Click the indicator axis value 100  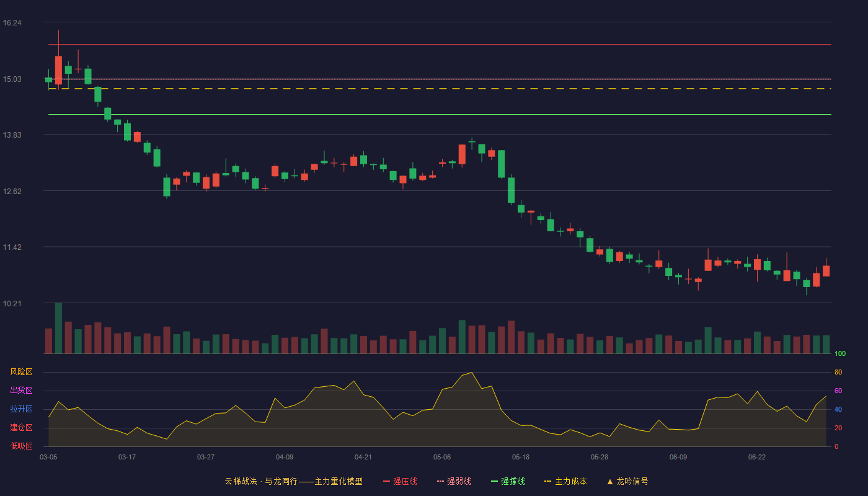pos(840,354)
